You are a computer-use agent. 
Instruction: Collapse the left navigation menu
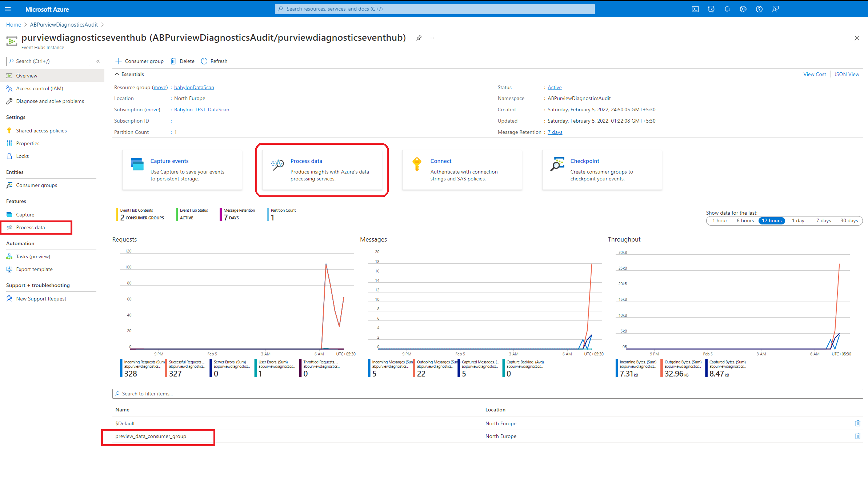coord(98,61)
